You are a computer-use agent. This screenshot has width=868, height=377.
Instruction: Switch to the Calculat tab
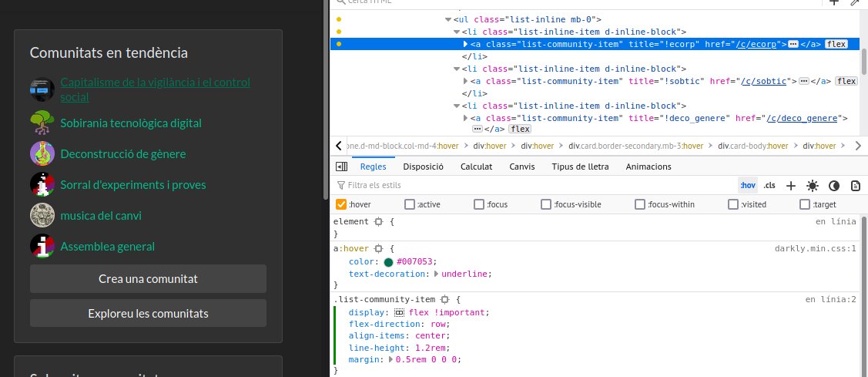click(x=476, y=167)
